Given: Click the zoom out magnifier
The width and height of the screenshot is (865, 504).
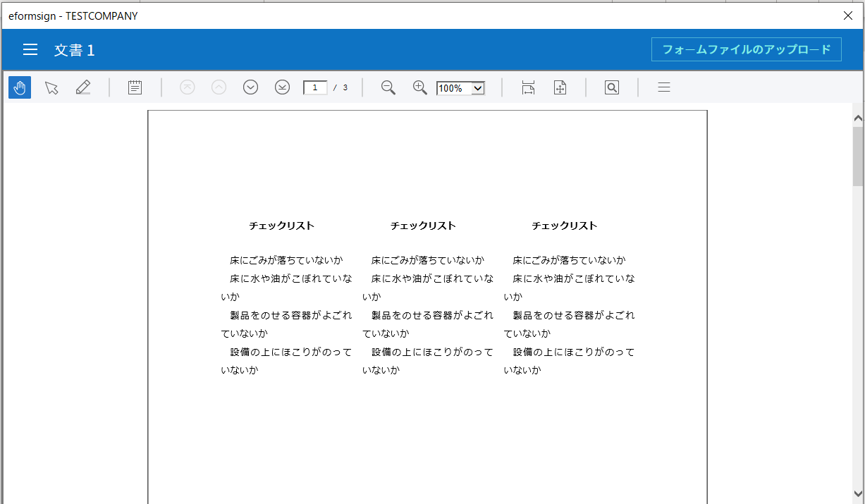Looking at the screenshot, I should click(x=388, y=87).
